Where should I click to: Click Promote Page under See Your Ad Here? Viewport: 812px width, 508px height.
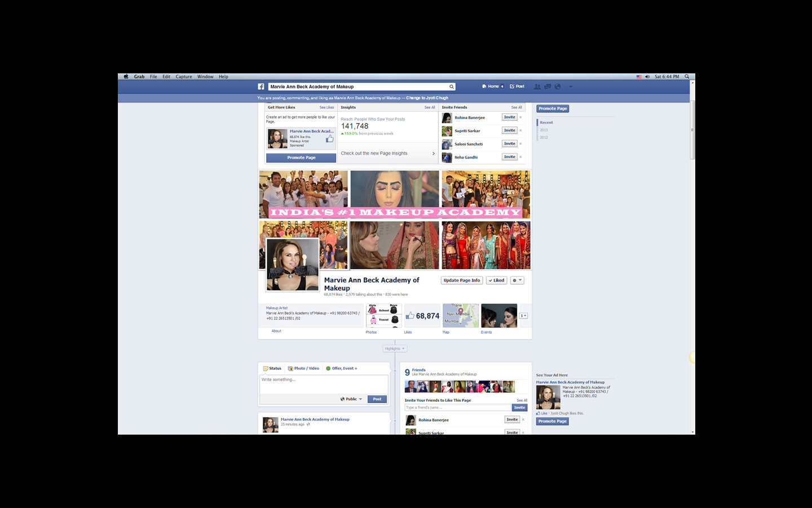click(x=553, y=421)
